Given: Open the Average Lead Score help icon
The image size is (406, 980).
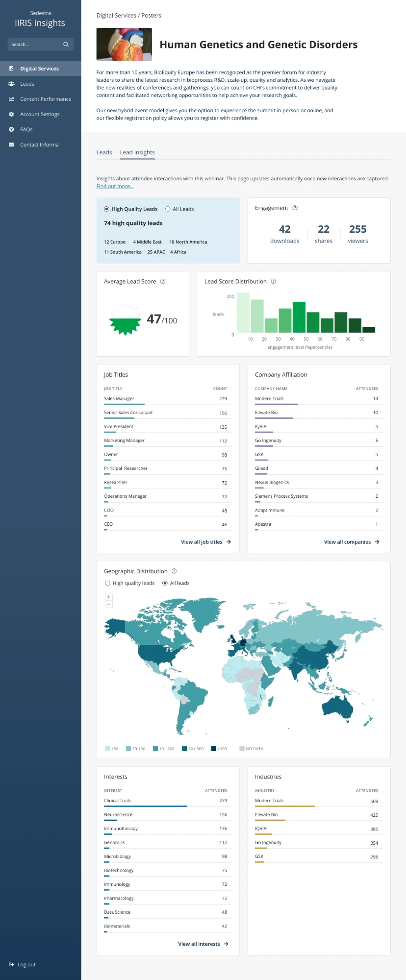Looking at the screenshot, I should [x=163, y=281].
